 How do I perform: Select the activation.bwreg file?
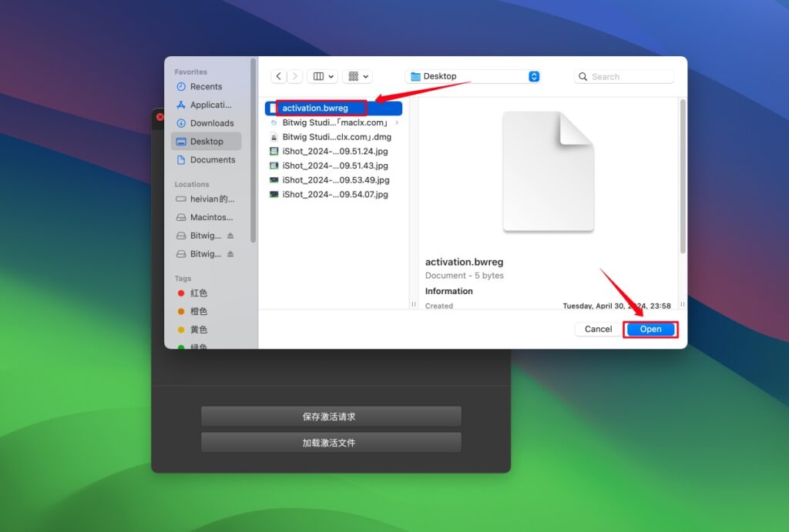315,109
